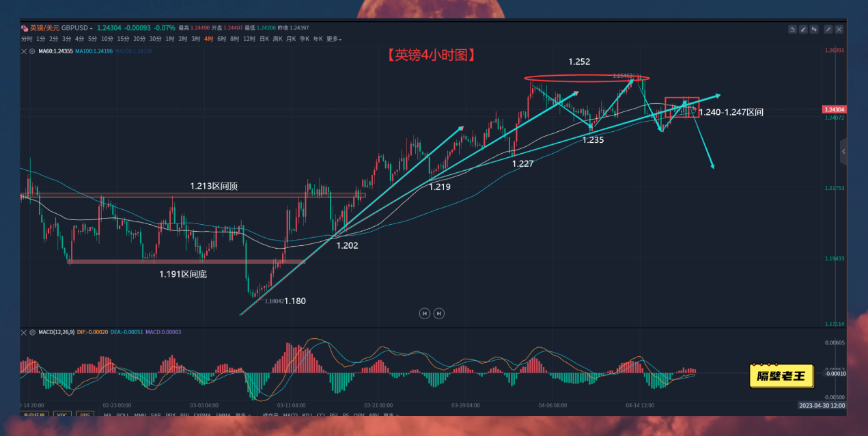
Task: Jump chart forward with right playback button
Action: click(439, 313)
